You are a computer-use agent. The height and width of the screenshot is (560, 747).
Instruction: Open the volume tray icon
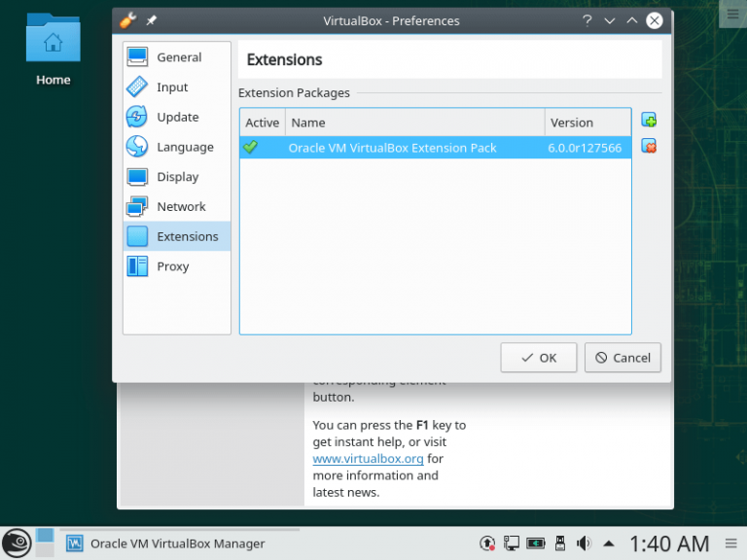pos(584,542)
